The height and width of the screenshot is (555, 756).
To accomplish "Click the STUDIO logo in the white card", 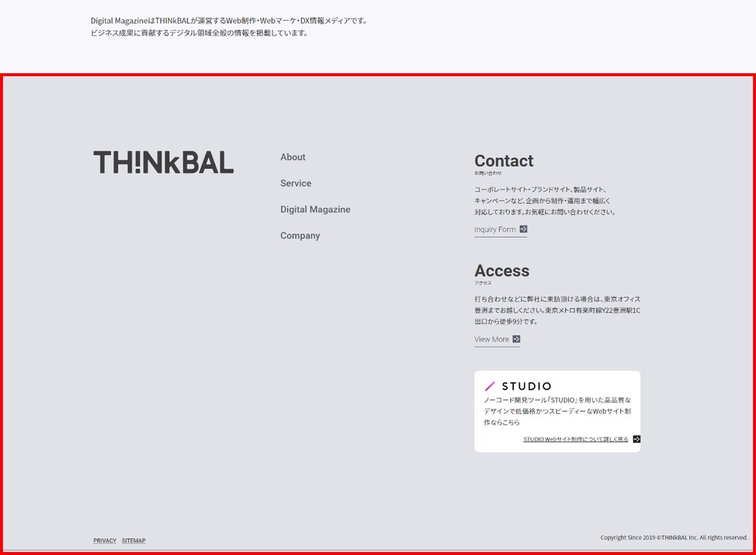I will (518, 386).
